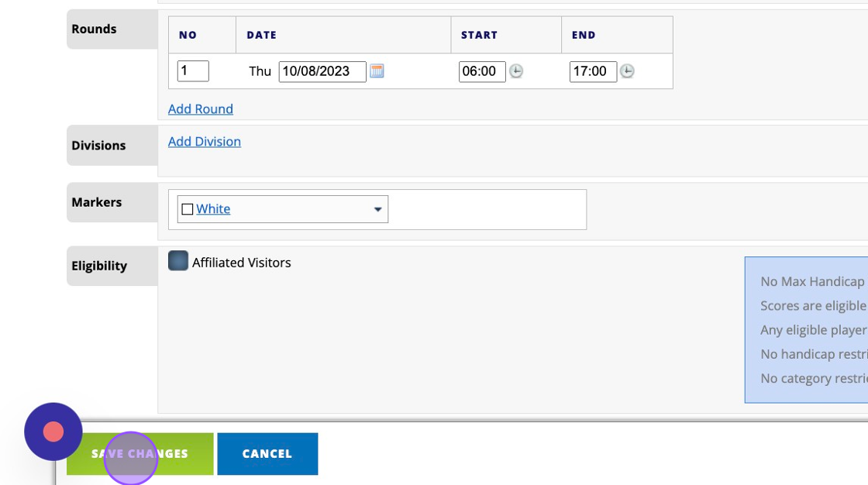Select the Rounds section label
The image size is (868, 485).
94,29
